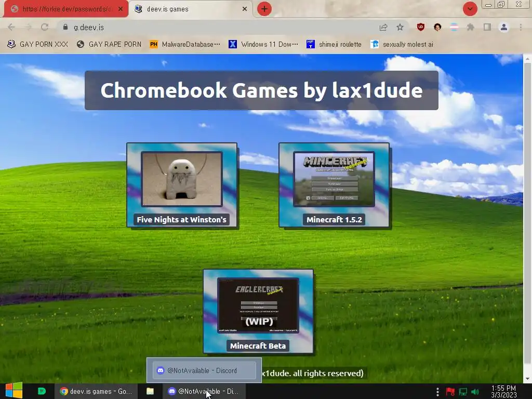Viewport: 532px width, 399px height.
Task: Click the scroll down arrow of page scrollbar
Action: click(528, 379)
